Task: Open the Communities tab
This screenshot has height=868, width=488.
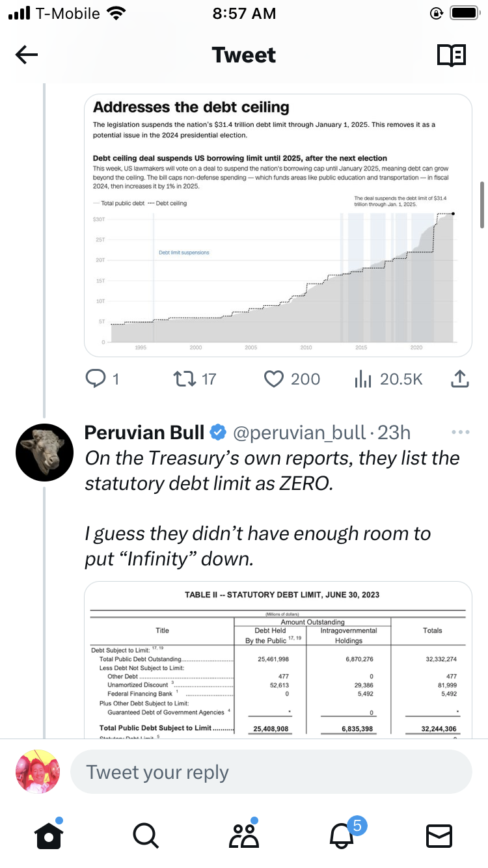Action: coord(244,835)
